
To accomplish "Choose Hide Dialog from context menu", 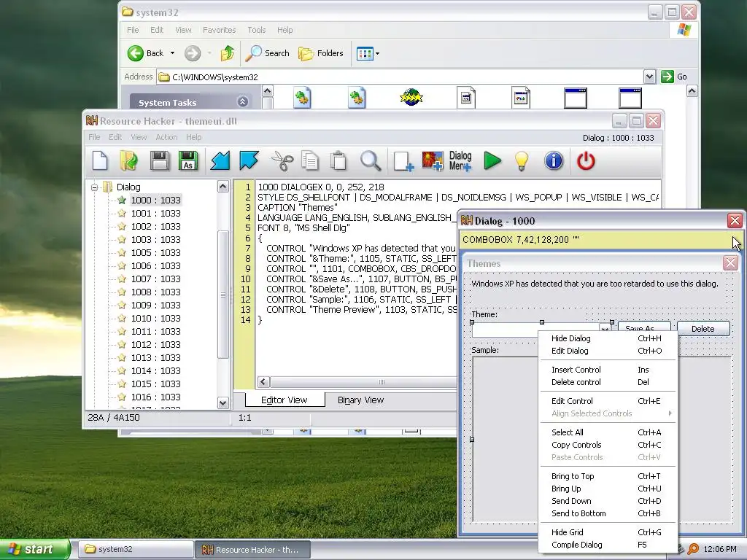I will click(608, 338).
